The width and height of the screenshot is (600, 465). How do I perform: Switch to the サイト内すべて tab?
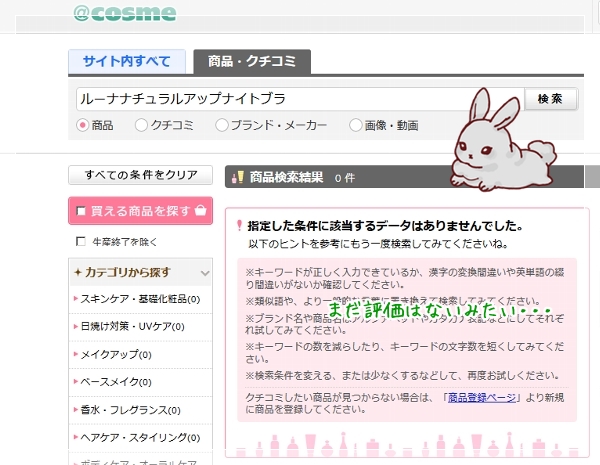click(x=126, y=61)
